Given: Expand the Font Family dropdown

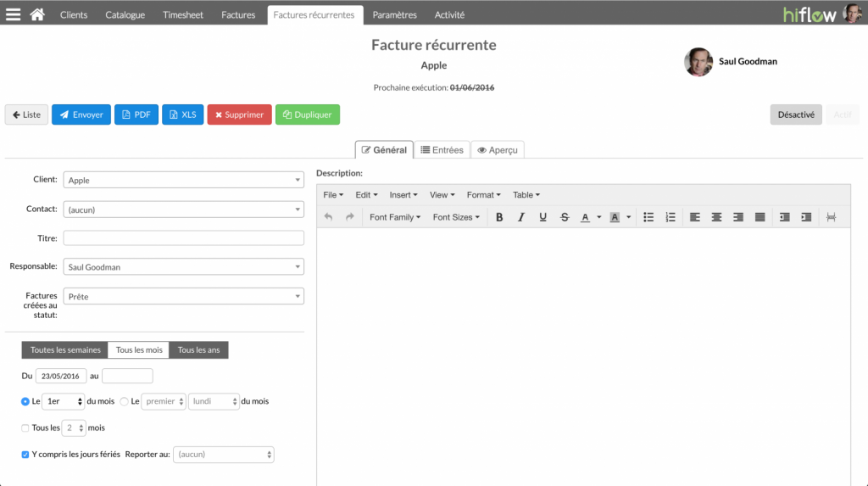Looking at the screenshot, I should pos(395,217).
